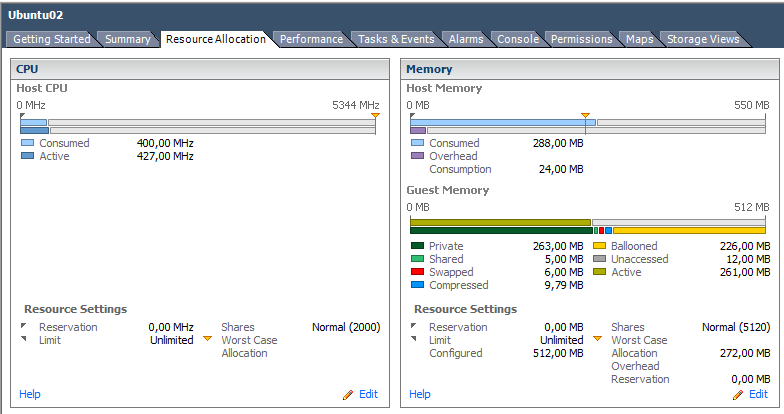Viewport: 784px width, 414px height.
Task: Click CPU shares Normal (2000) value
Action: (346, 327)
